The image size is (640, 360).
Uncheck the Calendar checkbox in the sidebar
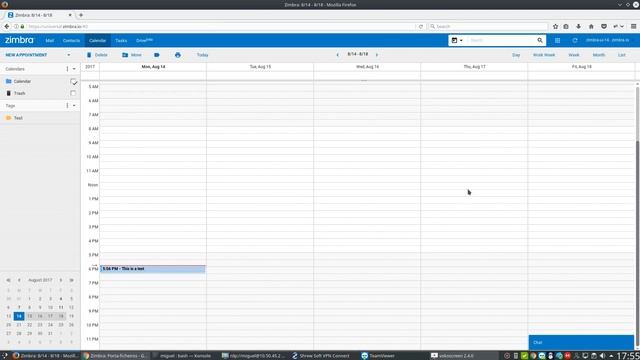click(73, 82)
